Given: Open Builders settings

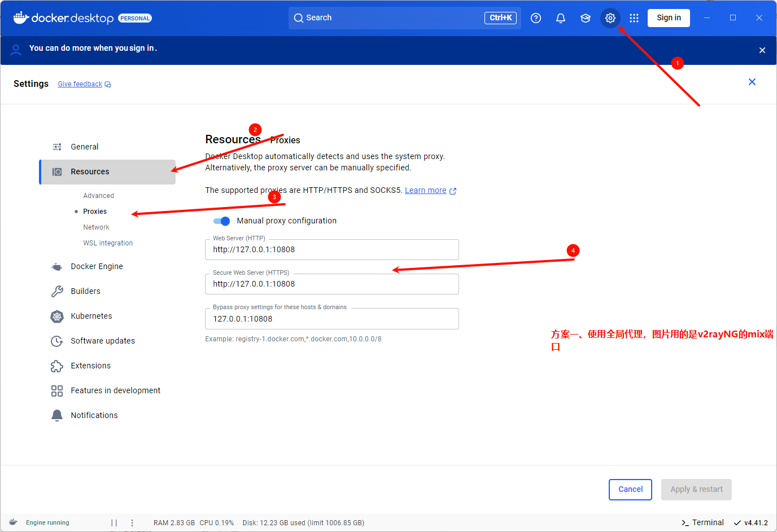Looking at the screenshot, I should pyautogui.click(x=107, y=291).
